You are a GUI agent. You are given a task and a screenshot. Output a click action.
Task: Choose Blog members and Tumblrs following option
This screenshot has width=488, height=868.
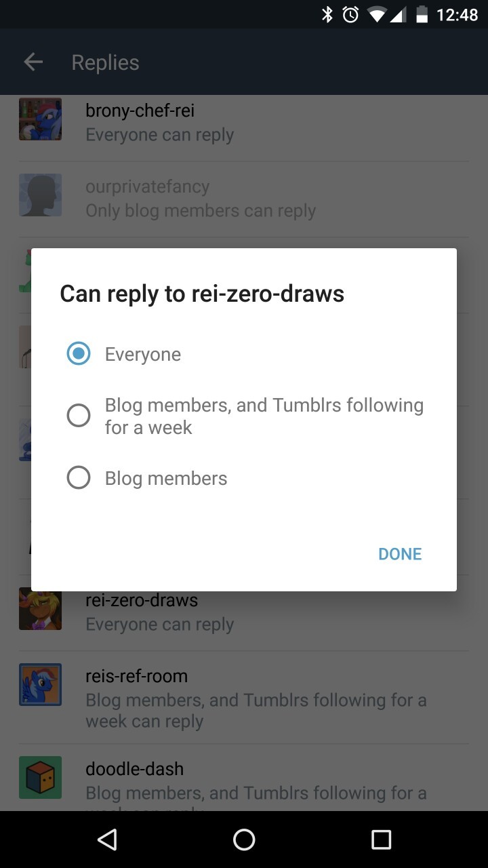(x=79, y=416)
